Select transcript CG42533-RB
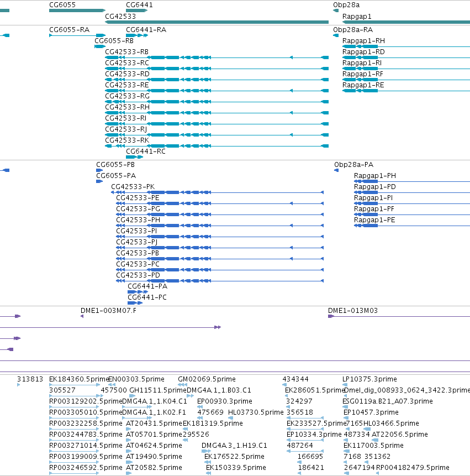This screenshot has height=476, width=470. 126,52
